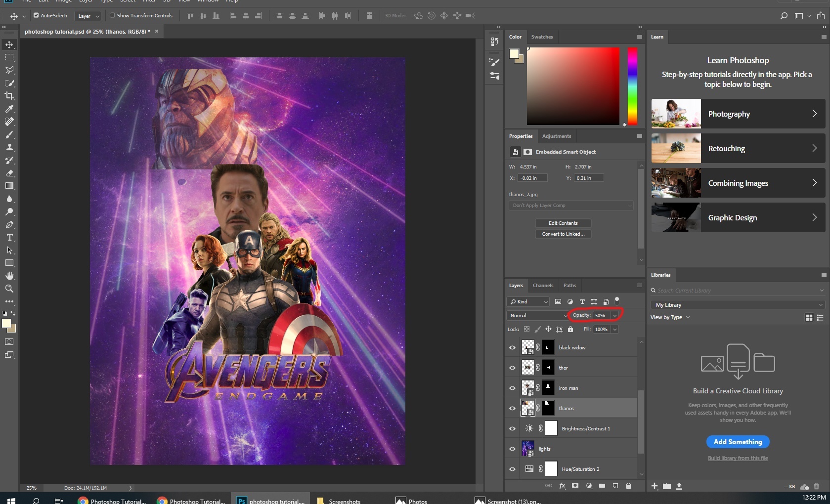
Task: Select the Gradient tool
Action: (9, 186)
